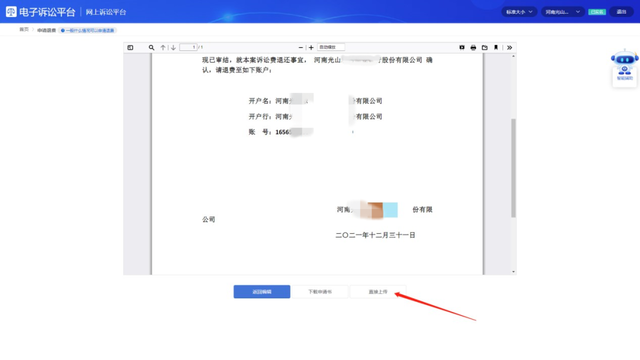640x360 pixels.
Task: Click the bookmark icon in PDF toolbar
Action: (x=496, y=48)
